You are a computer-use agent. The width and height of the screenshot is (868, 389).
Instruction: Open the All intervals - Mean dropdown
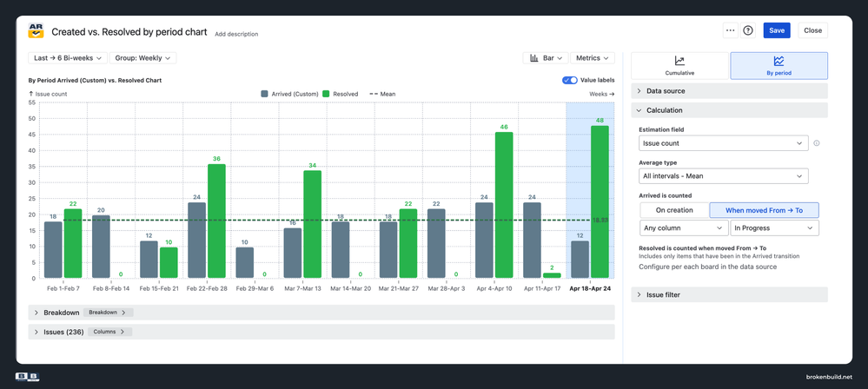coord(723,176)
